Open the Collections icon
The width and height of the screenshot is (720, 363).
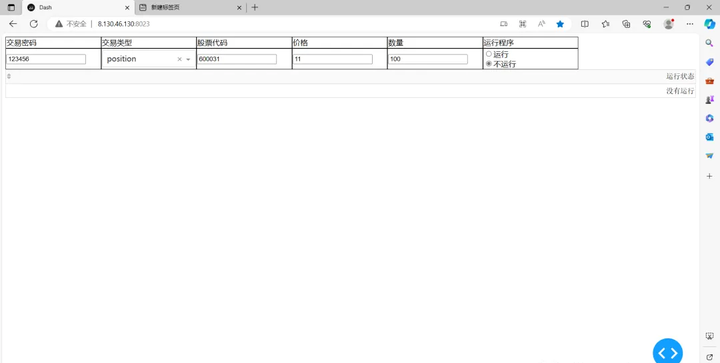coord(626,24)
